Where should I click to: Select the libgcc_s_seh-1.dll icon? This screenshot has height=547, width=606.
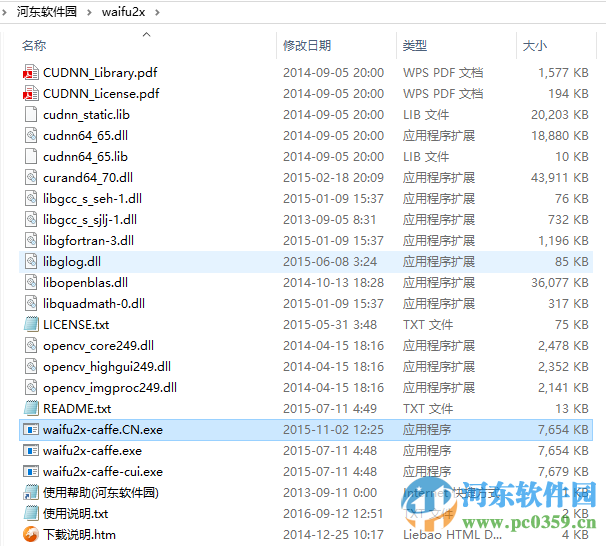[31, 199]
